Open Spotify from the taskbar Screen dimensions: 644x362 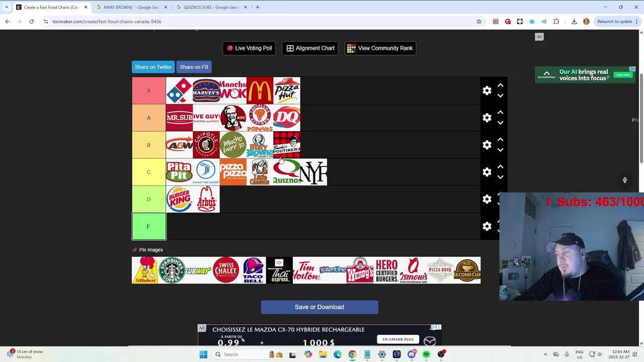click(x=426, y=354)
